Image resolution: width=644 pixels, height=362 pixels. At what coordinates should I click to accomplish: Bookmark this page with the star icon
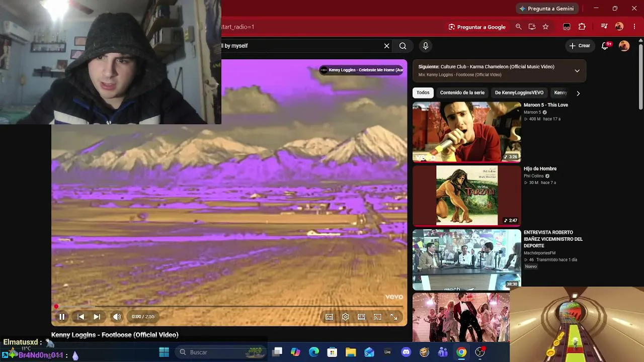545,27
